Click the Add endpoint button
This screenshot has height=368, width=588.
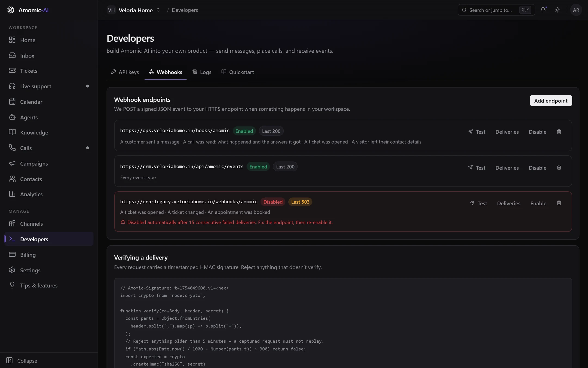(x=551, y=101)
